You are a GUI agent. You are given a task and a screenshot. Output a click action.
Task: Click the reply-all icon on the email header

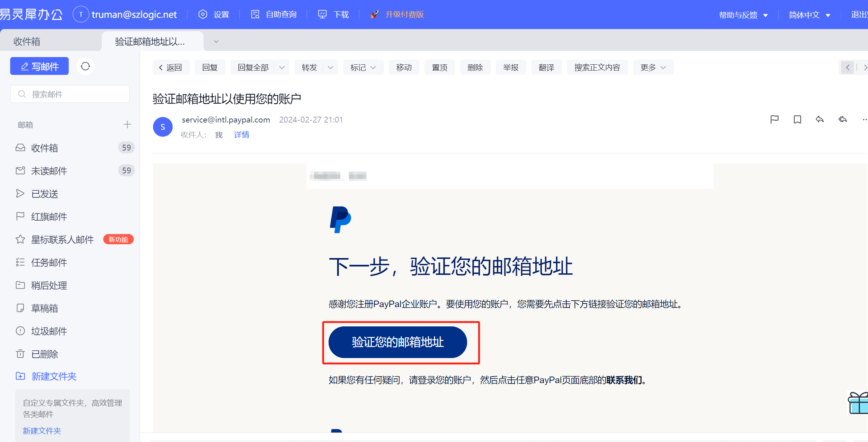click(x=843, y=119)
